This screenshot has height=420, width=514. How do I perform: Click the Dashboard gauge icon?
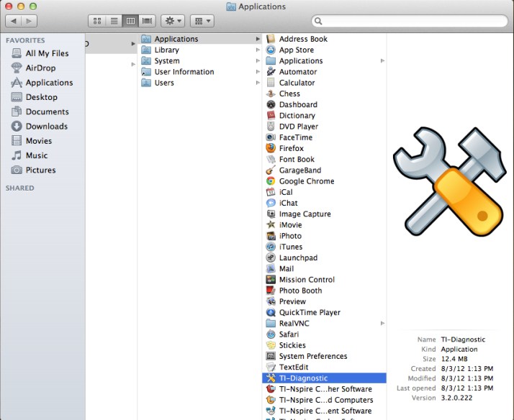(x=271, y=104)
